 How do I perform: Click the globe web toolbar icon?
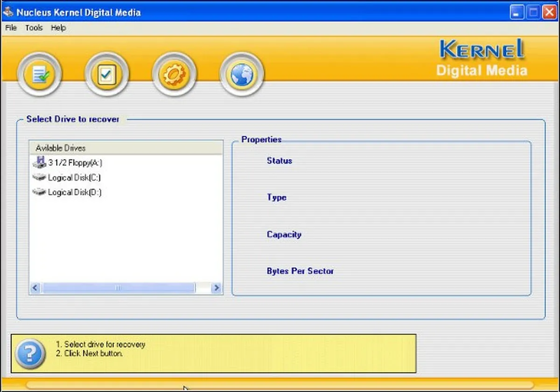click(x=241, y=74)
